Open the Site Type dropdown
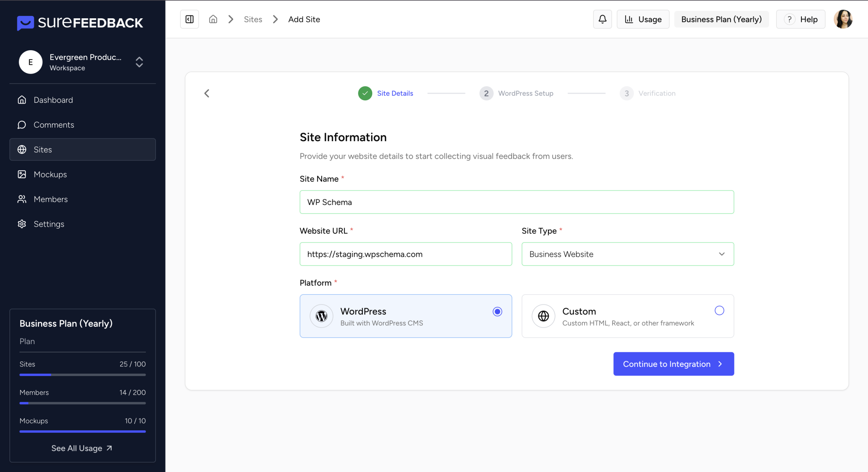Screen dimensions: 868x472 627,254
